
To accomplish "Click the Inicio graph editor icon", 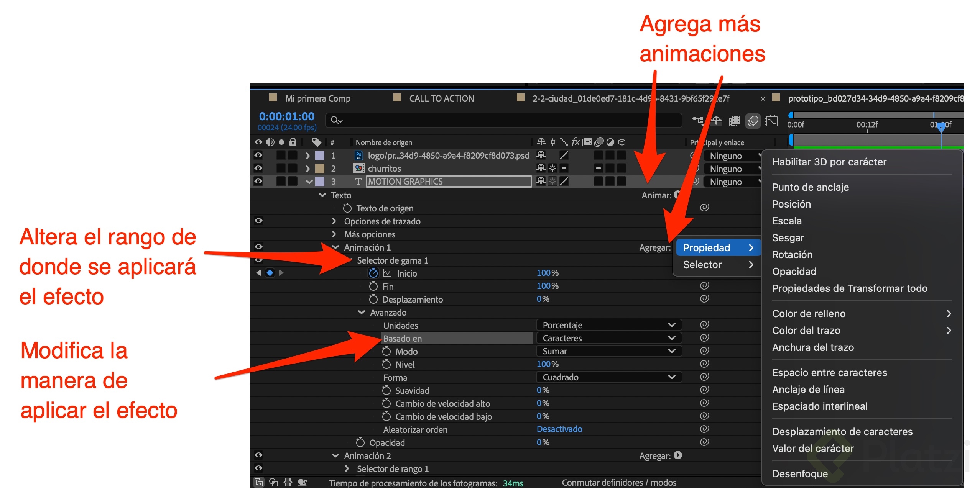I will click(387, 273).
